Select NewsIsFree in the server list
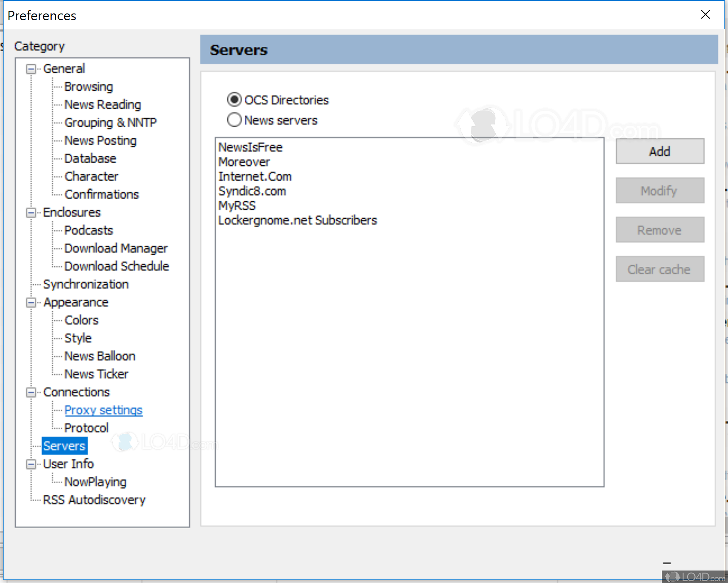 click(250, 147)
